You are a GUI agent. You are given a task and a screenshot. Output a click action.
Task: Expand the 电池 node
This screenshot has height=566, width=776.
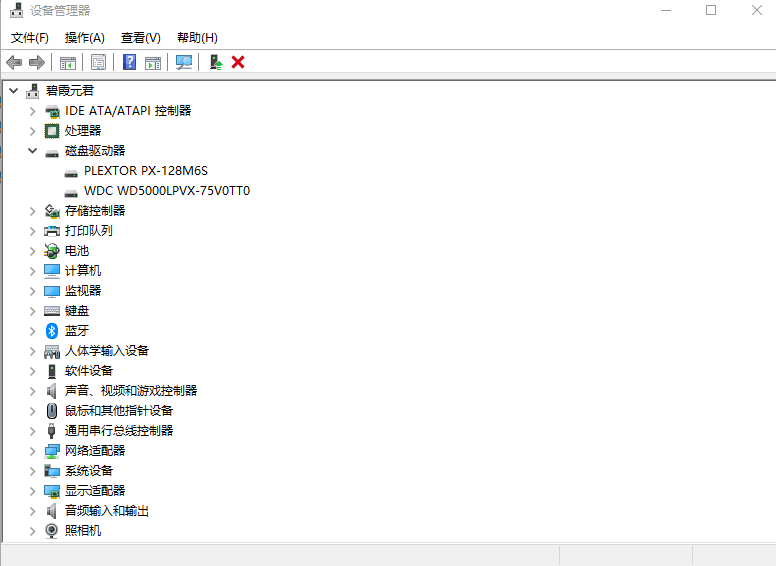(33, 251)
